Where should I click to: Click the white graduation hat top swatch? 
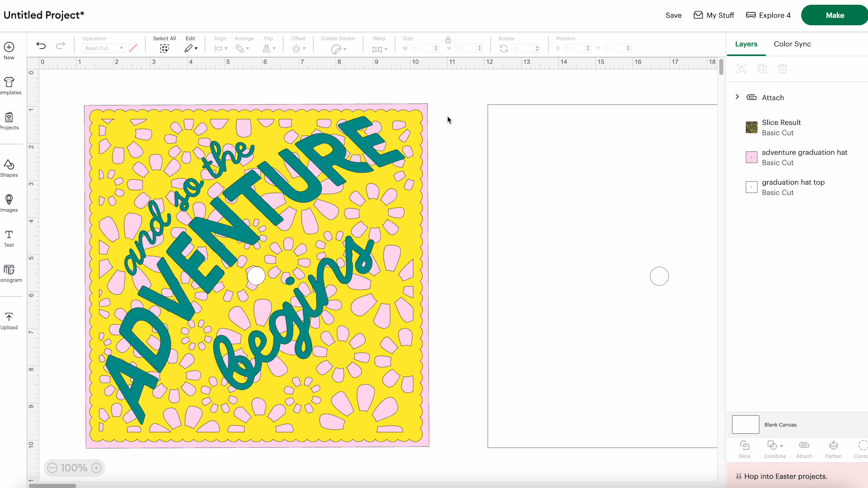751,187
